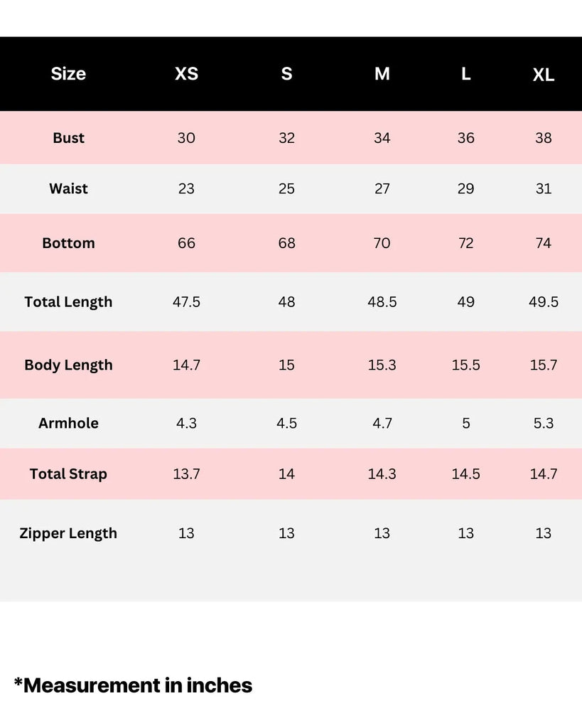Select the Body Length row label
Viewport: 582px width, 728px height.
pyautogui.click(x=68, y=365)
